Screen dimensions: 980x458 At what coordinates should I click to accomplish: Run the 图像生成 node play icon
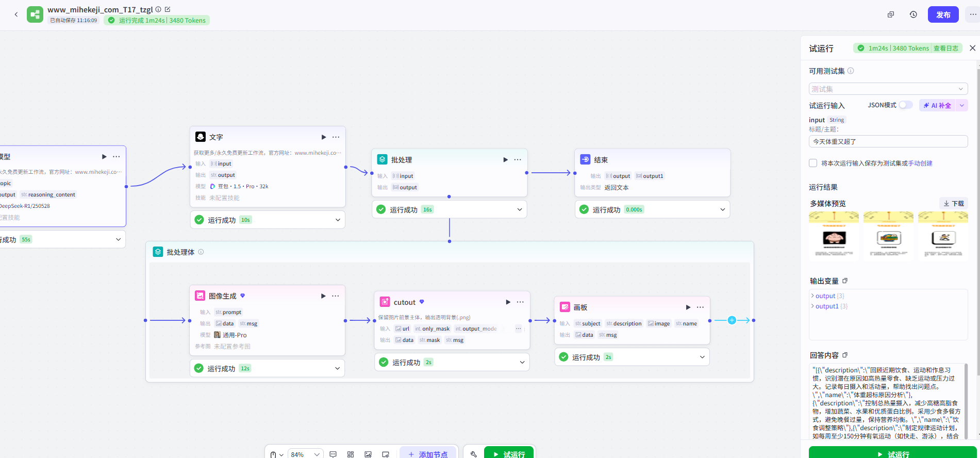(323, 296)
